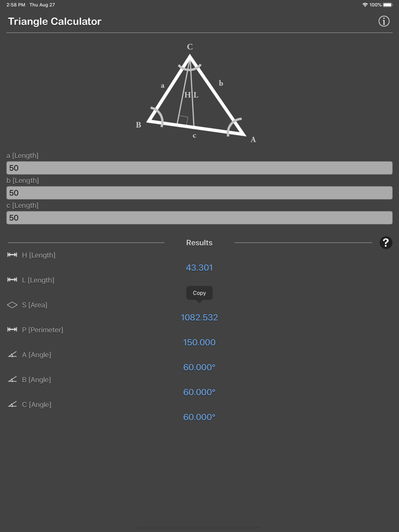The width and height of the screenshot is (399, 532).
Task: Tap the H [Length] label
Action: pos(38,255)
